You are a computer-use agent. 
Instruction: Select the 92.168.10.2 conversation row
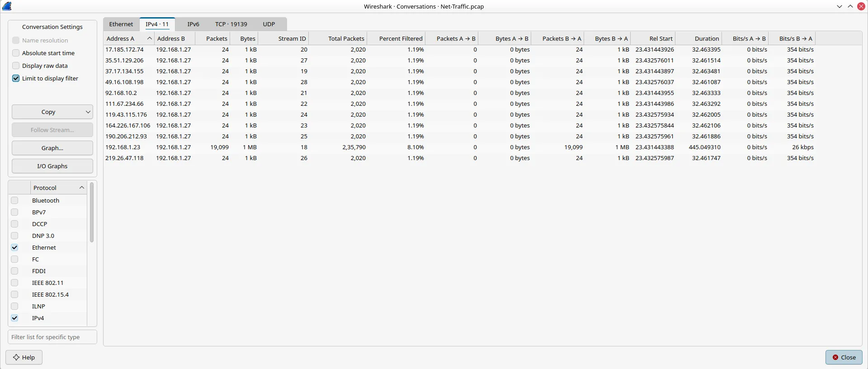[459, 93]
